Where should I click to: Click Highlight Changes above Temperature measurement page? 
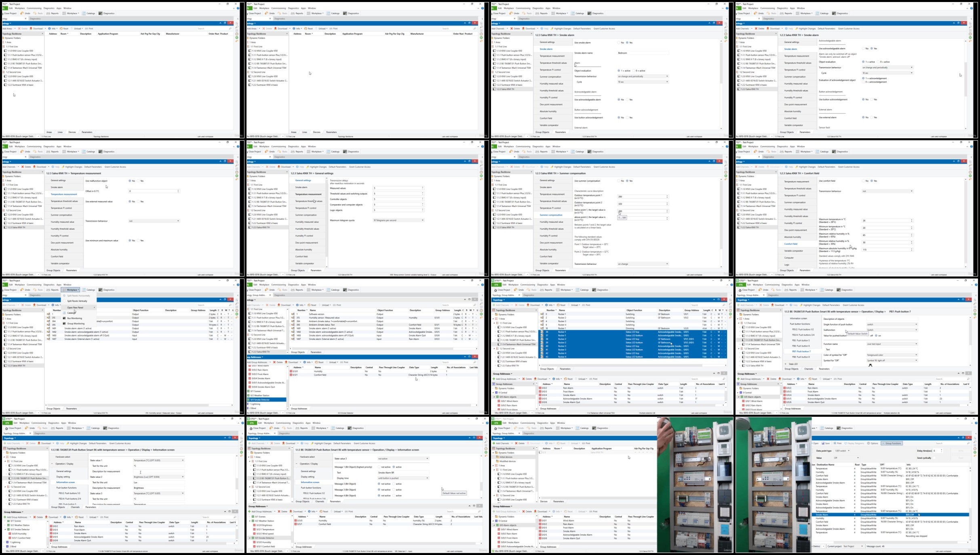coord(72,167)
